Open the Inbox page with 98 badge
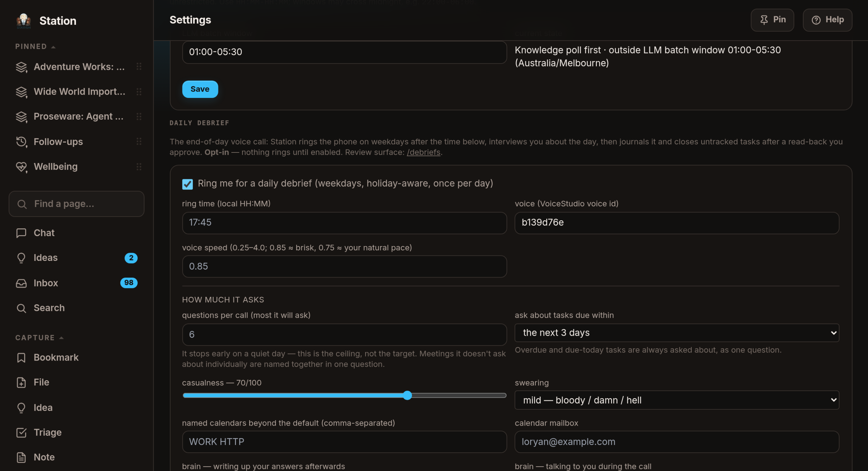Image resolution: width=868 pixels, height=471 pixels. click(x=77, y=283)
